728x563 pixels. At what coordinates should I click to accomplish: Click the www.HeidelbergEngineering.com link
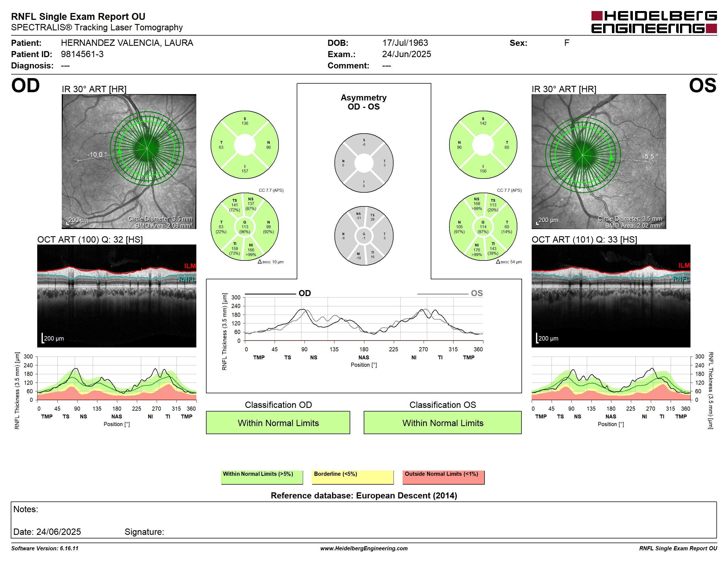point(364,548)
